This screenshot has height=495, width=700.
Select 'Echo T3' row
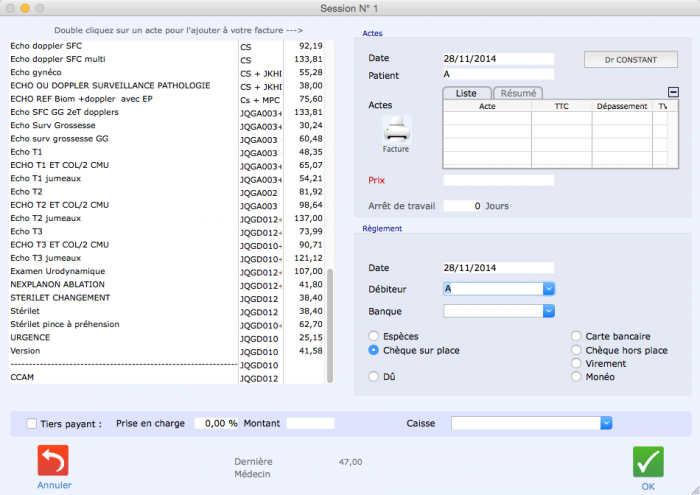(166, 232)
